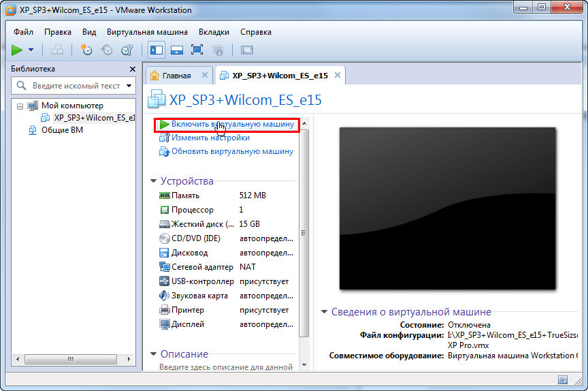This screenshot has height=391, width=588.
Task: Click the printer icon
Action: point(164,310)
